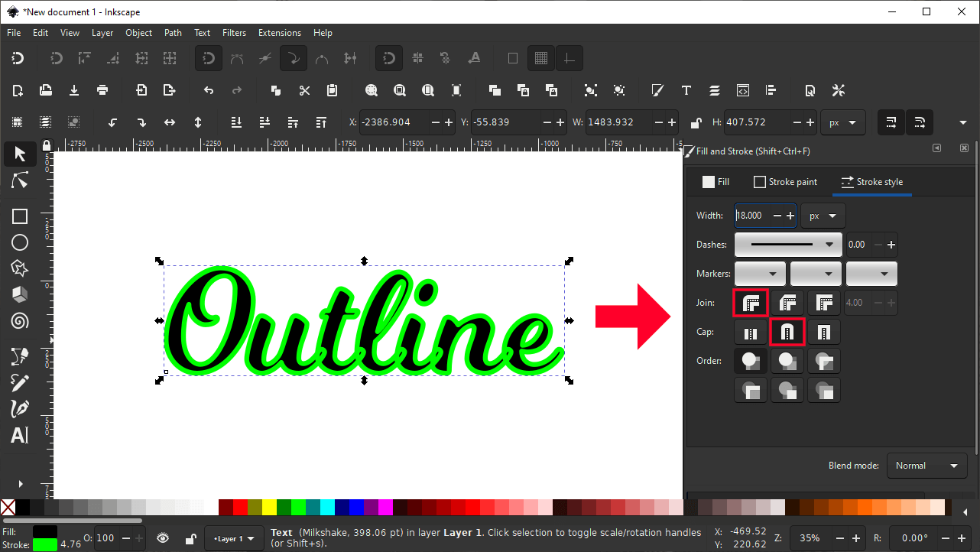The width and height of the screenshot is (980, 552).
Task: Click the Undo icon
Action: [209, 90]
